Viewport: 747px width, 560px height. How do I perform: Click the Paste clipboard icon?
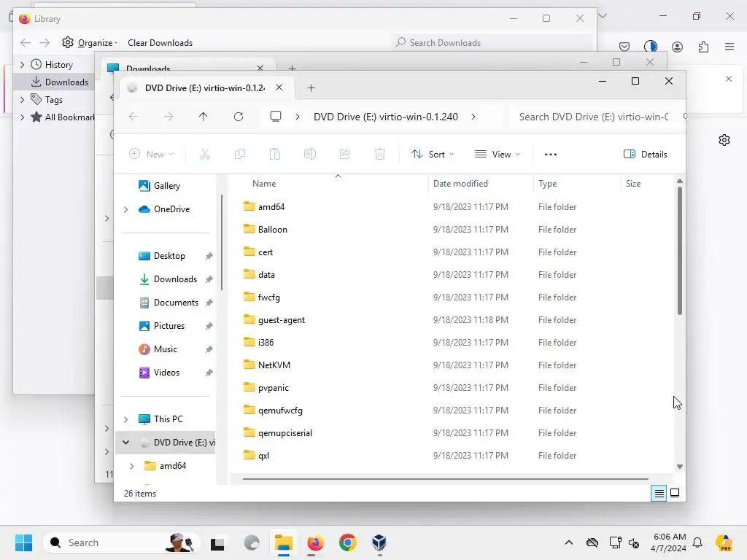(275, 155)
